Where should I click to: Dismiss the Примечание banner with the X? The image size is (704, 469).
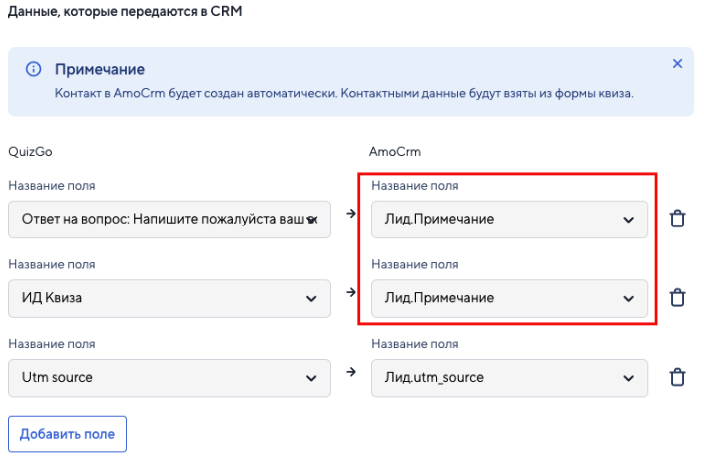677,64
